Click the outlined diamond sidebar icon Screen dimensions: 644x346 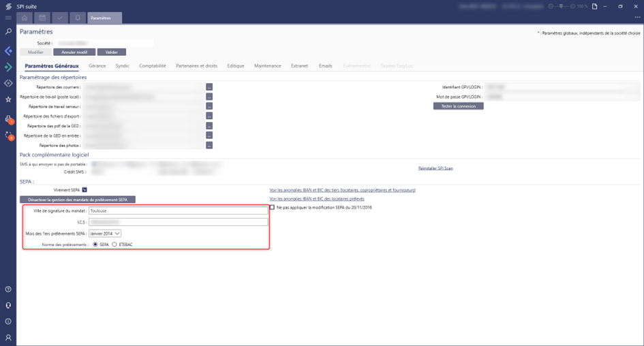pyautogui.click(x=8, y=83)
